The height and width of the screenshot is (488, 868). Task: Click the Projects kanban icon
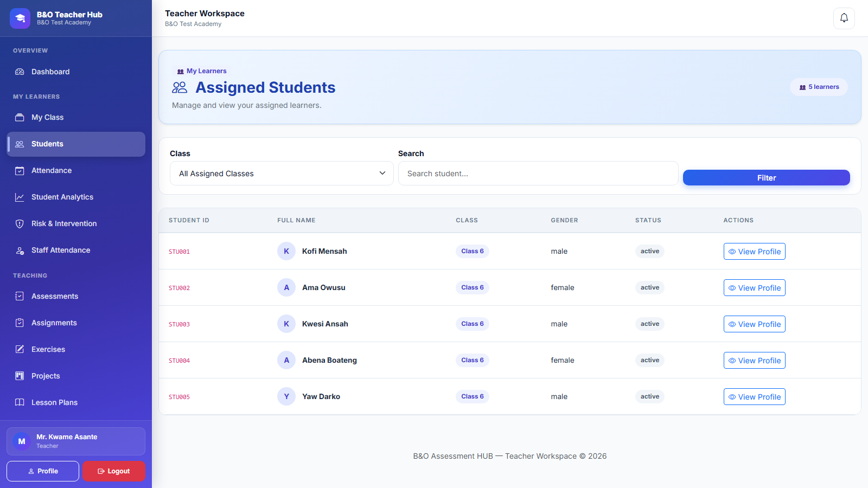(20, 376)
